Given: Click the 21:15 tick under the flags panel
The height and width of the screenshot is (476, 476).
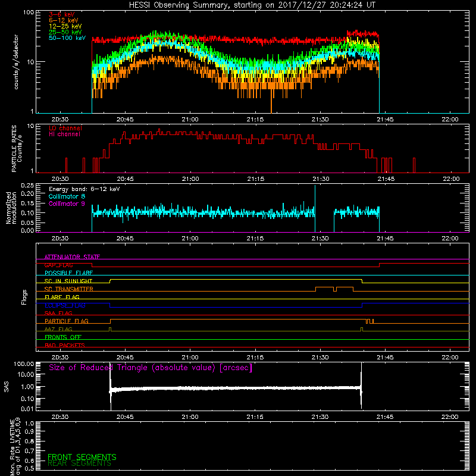Looking at the screenshot, I should [255, 358].
